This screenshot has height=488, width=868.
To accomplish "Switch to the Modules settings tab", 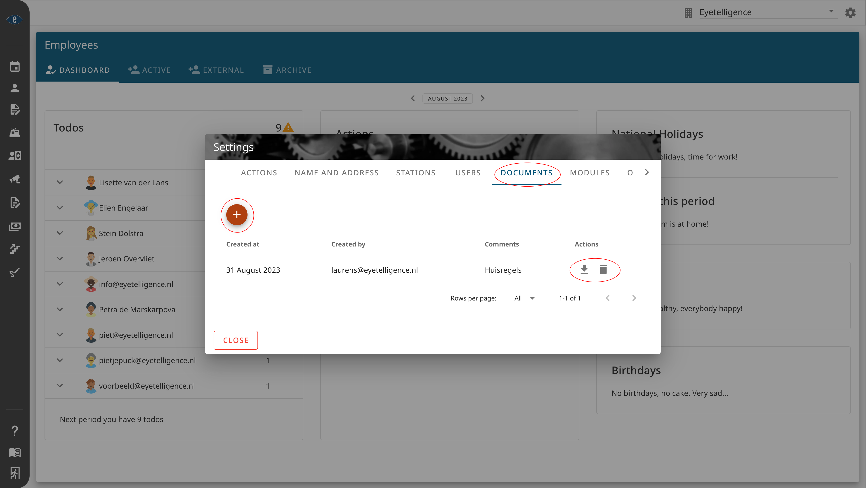I will point(590,173).
